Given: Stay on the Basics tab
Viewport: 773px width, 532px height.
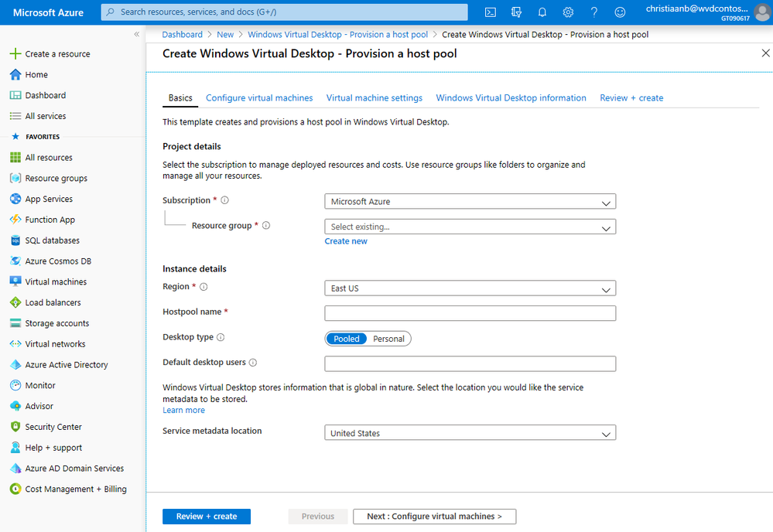Looking at the screenshot, I should pos(180,97).
